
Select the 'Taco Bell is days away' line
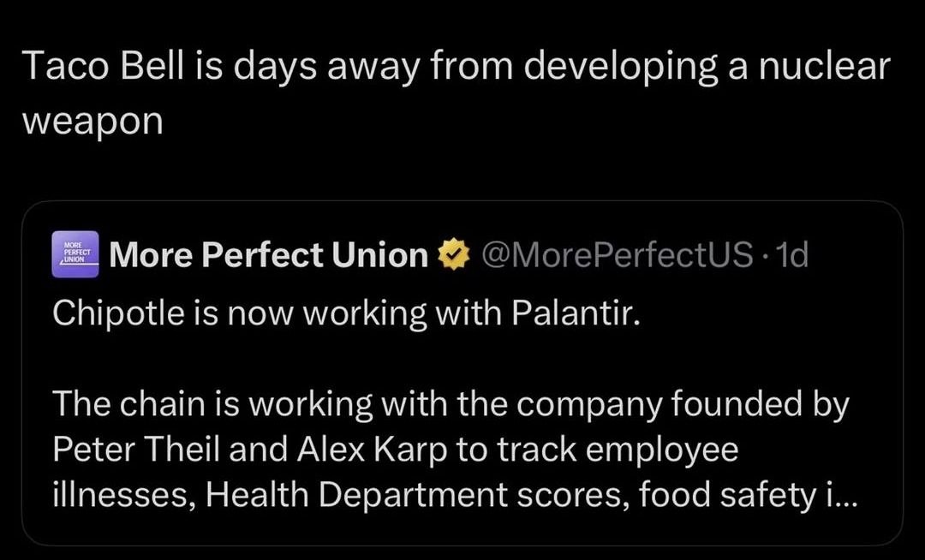(456, 68)
